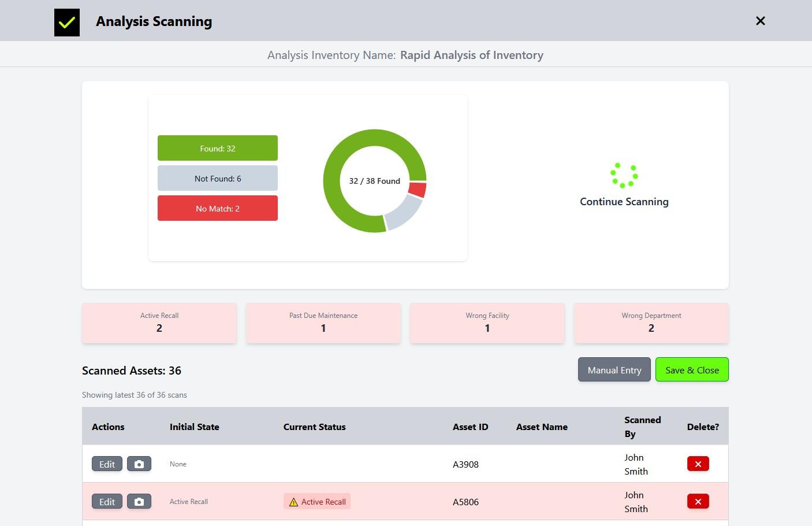The image size is (812, 526).
Task: Edit the A3908 asset row
Action: pos(107,464)
